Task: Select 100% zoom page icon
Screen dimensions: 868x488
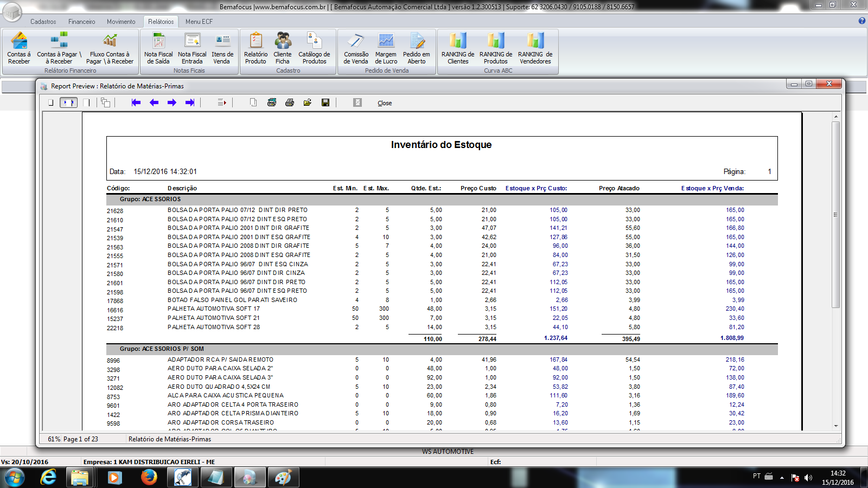Action: tap(86, 102)
